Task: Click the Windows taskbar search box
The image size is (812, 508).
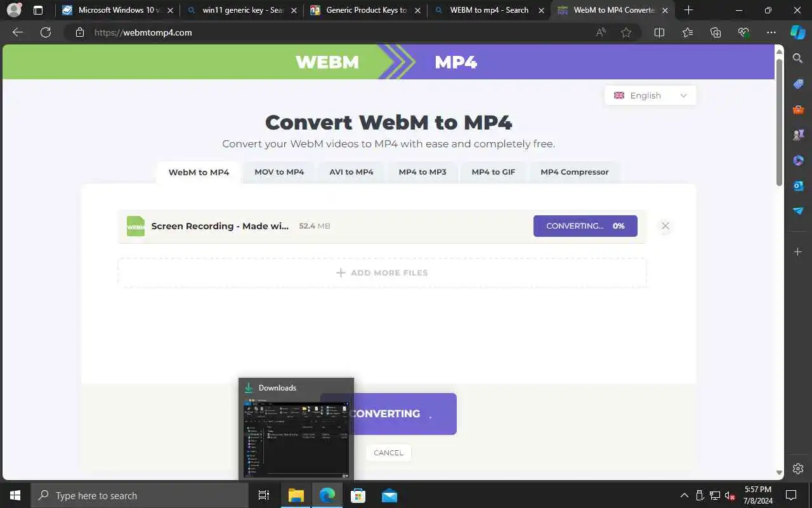Action: point(140,495)
